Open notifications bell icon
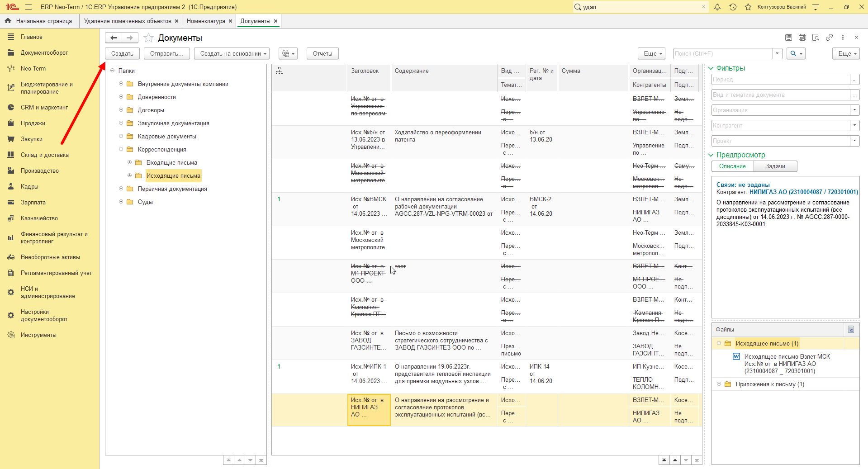The image size is (868, 469). 717,7
